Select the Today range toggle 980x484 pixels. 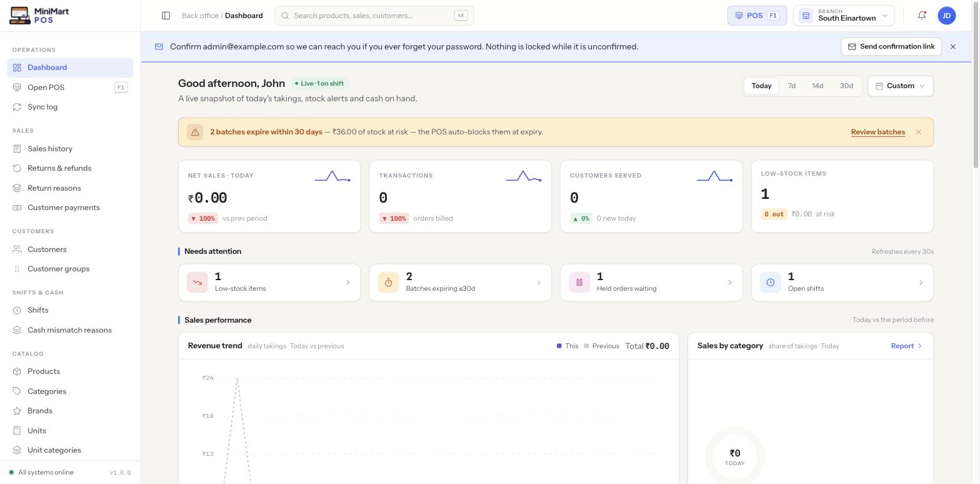[761, 86]
